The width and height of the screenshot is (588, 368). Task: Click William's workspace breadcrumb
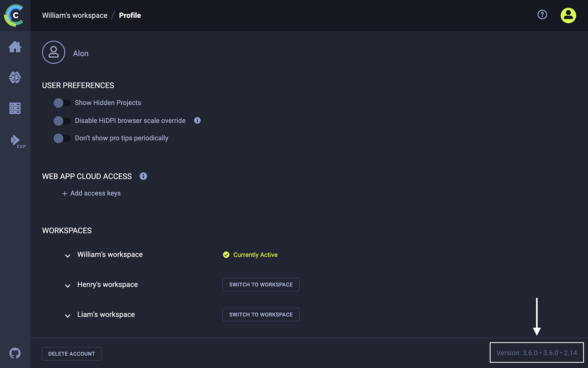tap(75, 15)
